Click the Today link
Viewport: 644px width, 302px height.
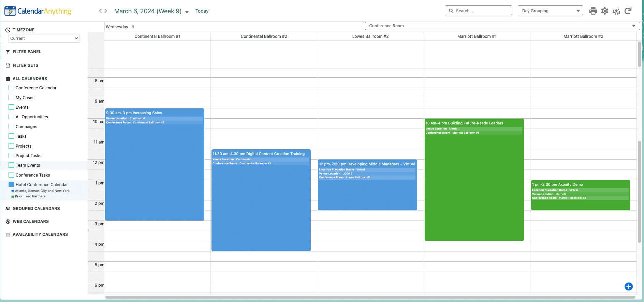(x=202, y=11)
